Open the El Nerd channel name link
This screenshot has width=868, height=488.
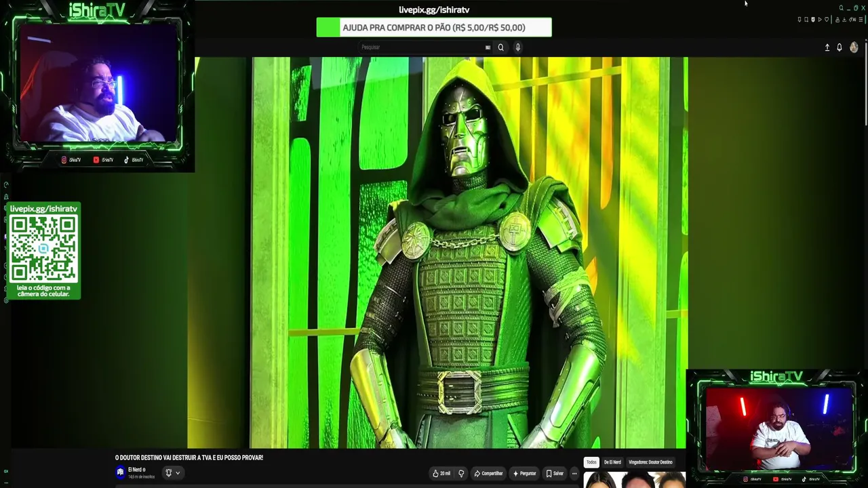134,470
